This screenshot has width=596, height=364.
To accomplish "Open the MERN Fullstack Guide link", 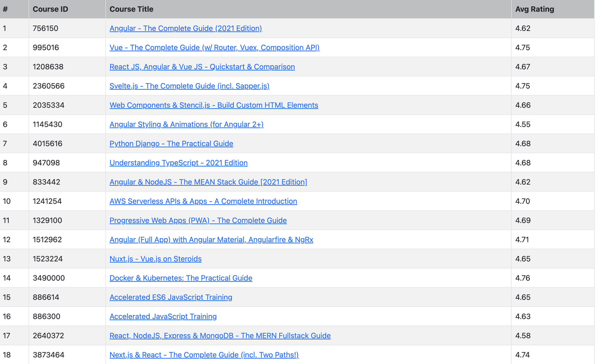I will point(220,336).
